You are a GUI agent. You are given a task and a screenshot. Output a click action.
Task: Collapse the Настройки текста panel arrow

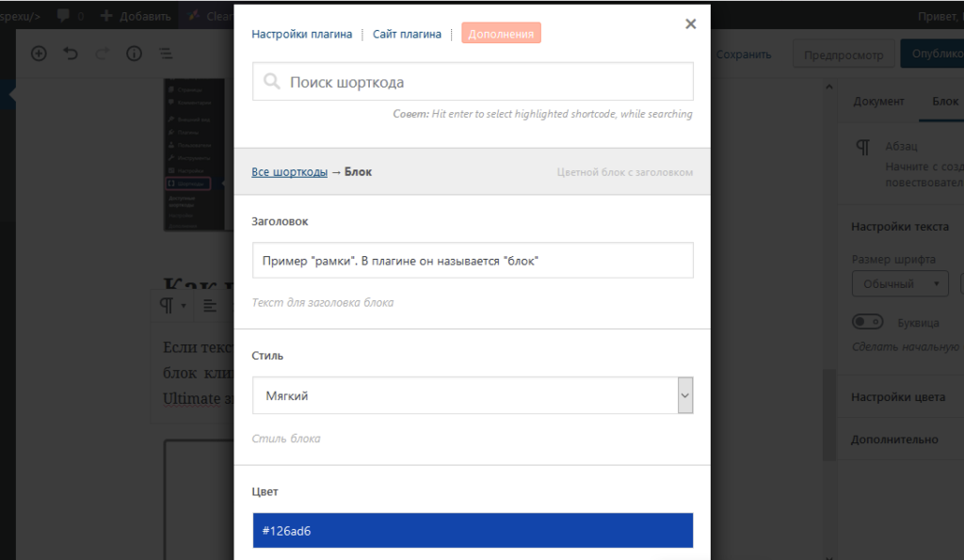(x=956, y=227)
